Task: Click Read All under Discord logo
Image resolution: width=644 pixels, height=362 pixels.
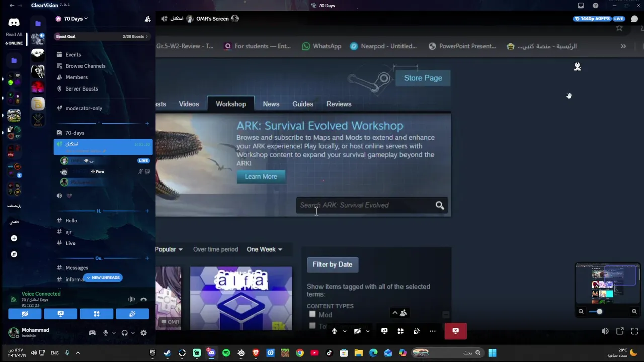Action: [14, 35]
